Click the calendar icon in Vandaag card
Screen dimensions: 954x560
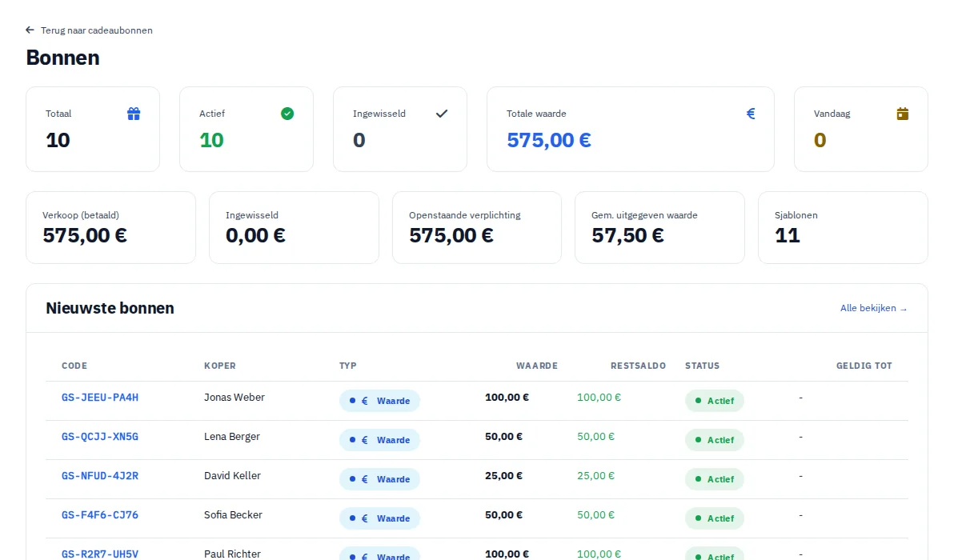pyautogui.click(x=902, y=114)
